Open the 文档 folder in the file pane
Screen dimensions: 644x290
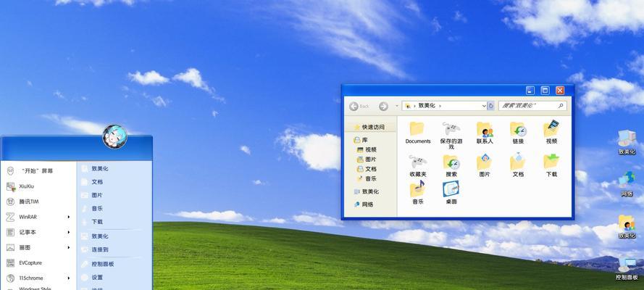pyautogui.click(x=518, y=166)
